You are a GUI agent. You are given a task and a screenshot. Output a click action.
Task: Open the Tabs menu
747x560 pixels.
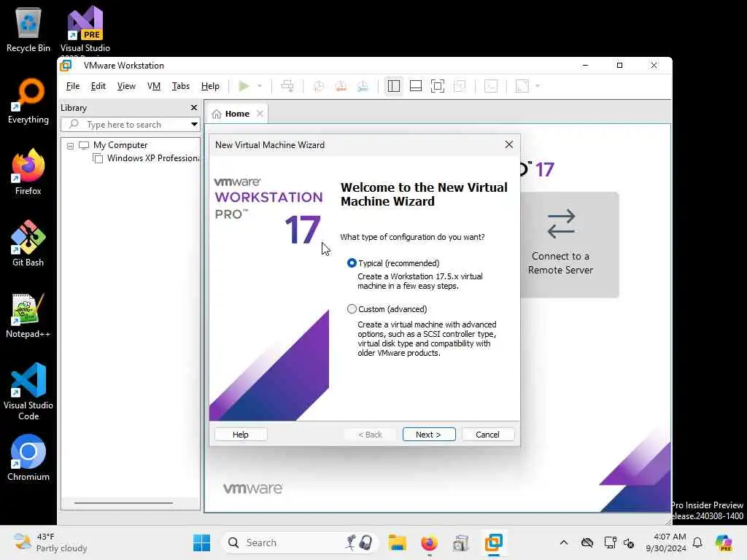pos(181,86)
